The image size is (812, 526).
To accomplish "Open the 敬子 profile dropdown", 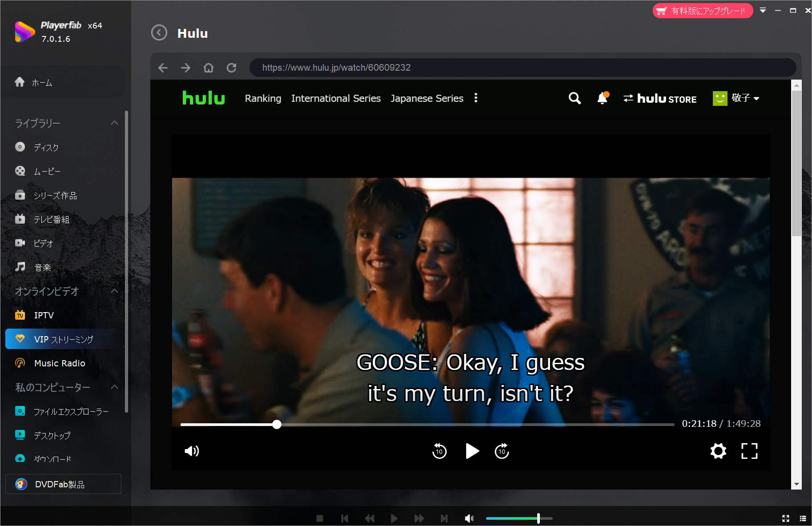I will coord(736,98).
